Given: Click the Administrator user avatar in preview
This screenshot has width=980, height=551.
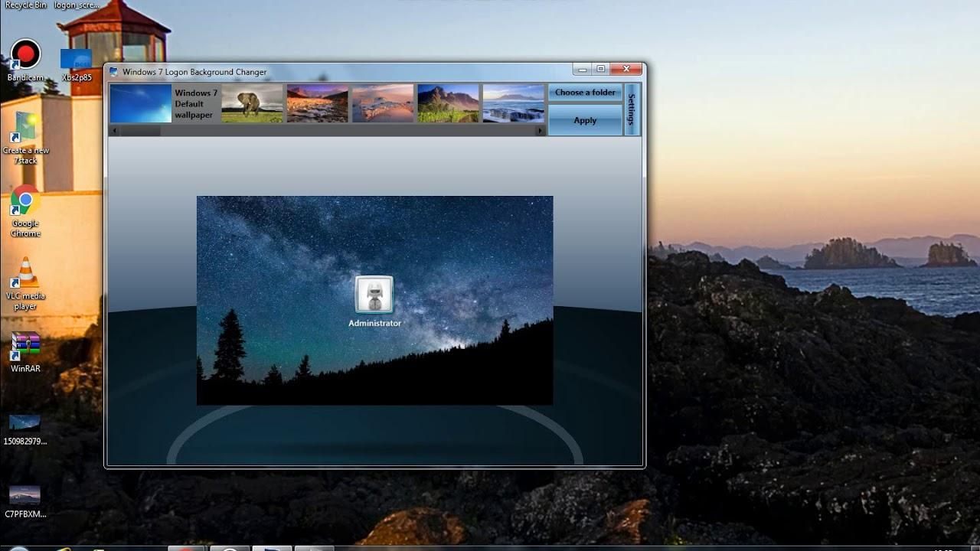Looking at the screenshot, I should click(374, 295).
